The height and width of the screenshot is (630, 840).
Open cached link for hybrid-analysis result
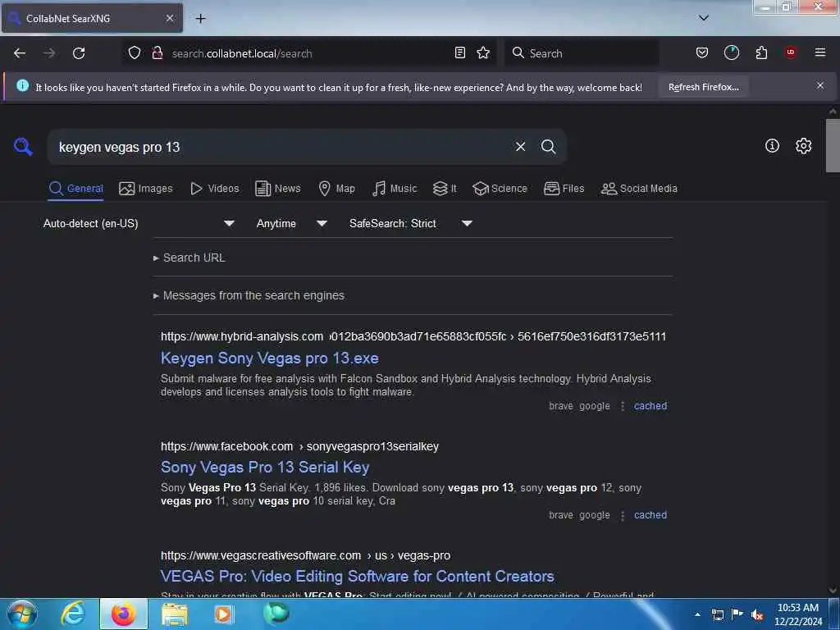[x=651, y=406]
